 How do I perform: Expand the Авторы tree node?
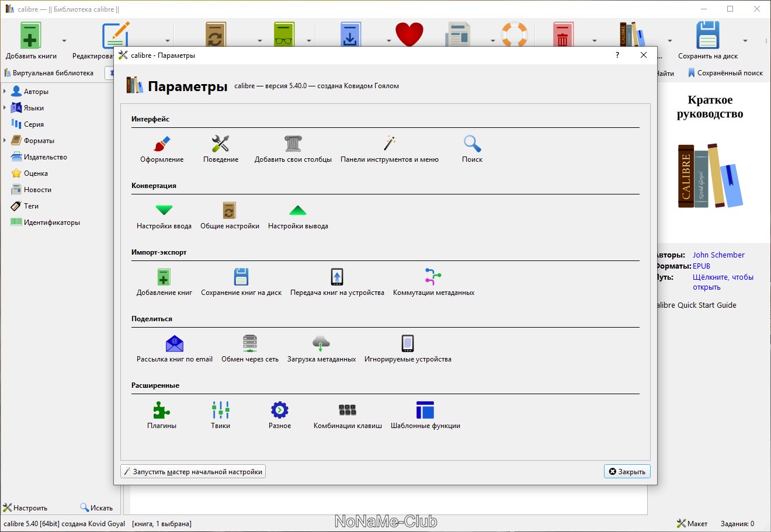[5, 92]
